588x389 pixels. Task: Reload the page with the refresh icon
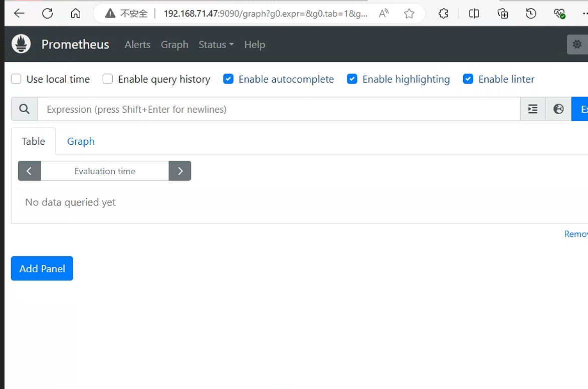click(48, 14)
